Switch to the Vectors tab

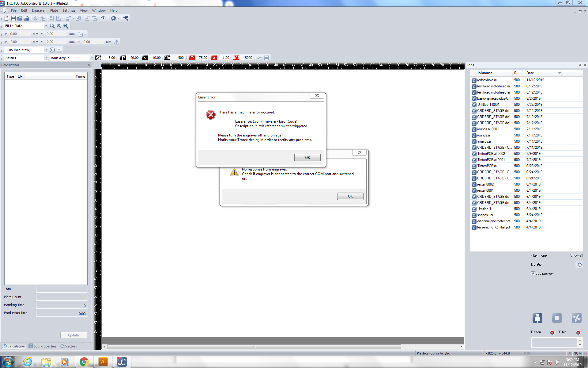(68, 346)
